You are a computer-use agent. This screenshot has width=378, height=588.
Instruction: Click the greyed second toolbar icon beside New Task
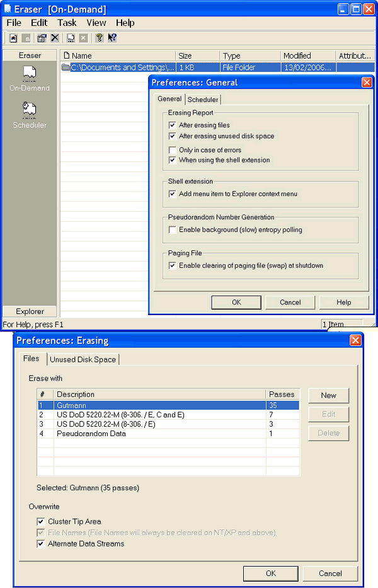(26, 38)
